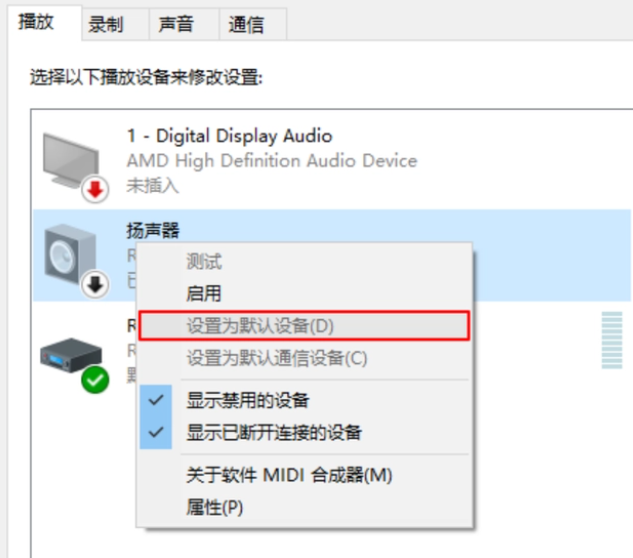Click 启用 in the context menu
The width and height of the screenshot is (633, 558).
coord(204,294)
